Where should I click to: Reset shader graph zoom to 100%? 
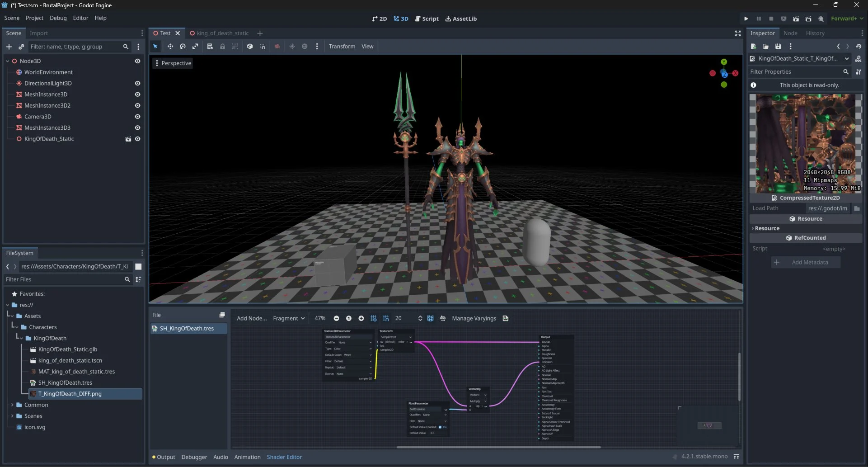349,318
